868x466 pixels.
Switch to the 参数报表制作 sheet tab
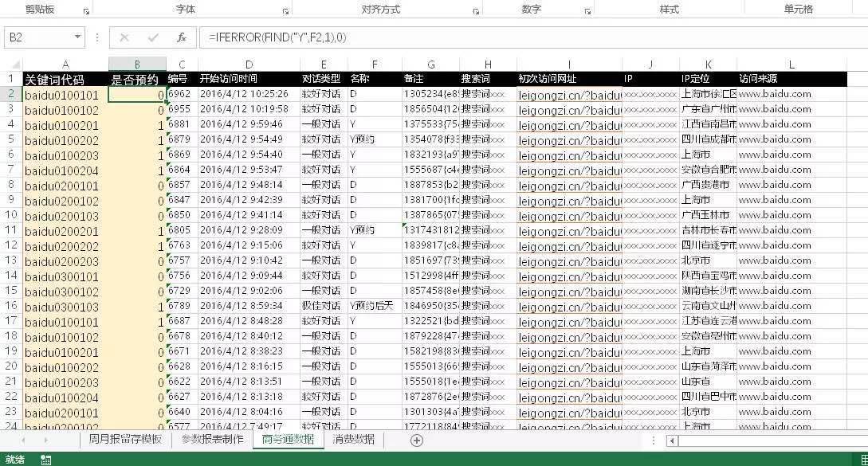tap(212, 440)
